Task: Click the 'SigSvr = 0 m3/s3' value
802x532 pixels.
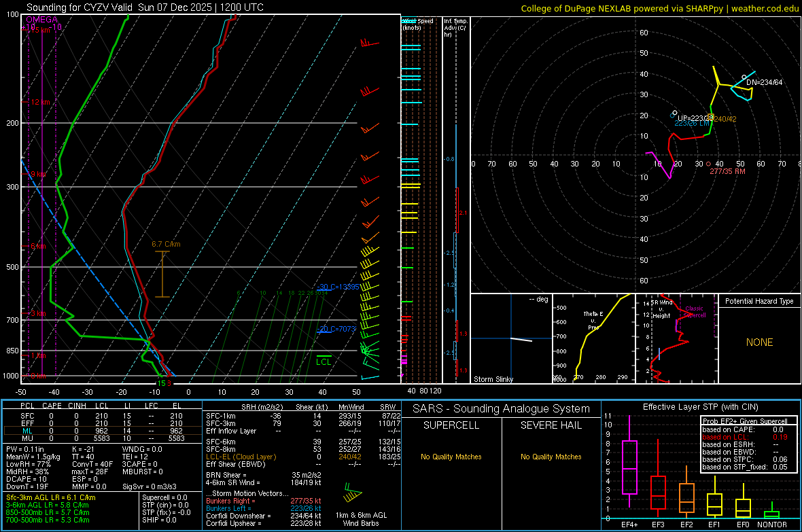Action: coord(150,486)
